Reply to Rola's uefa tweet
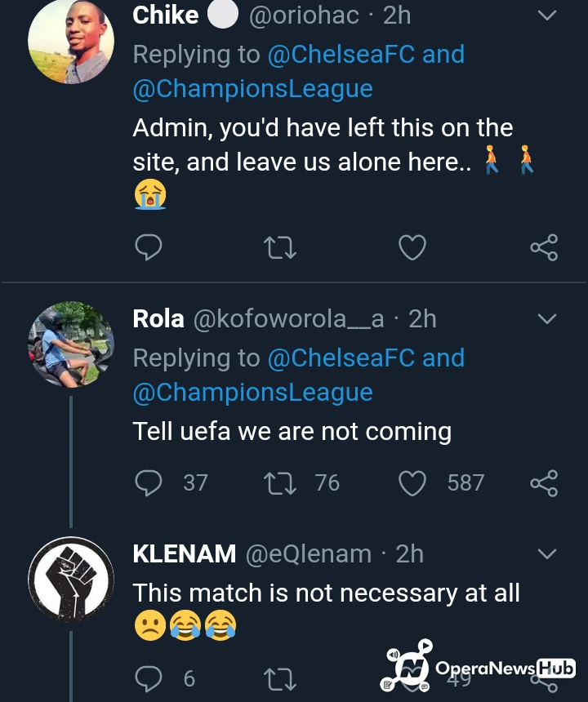The image size is (588, 702). (148, 482)
